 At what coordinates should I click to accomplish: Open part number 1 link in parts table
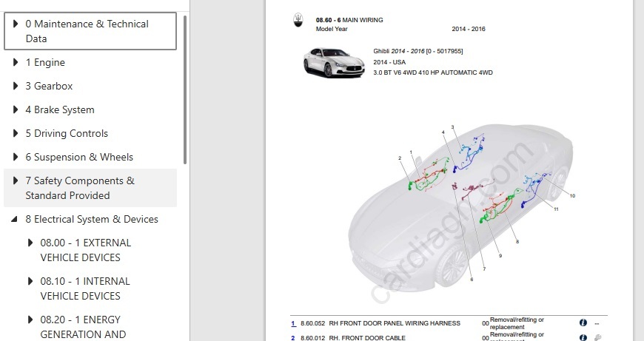[293, 323]
